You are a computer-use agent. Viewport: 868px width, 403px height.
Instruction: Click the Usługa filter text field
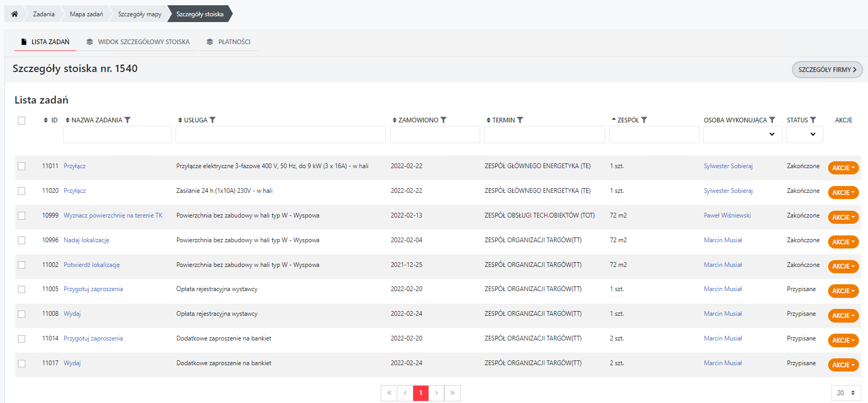(280, 135)
